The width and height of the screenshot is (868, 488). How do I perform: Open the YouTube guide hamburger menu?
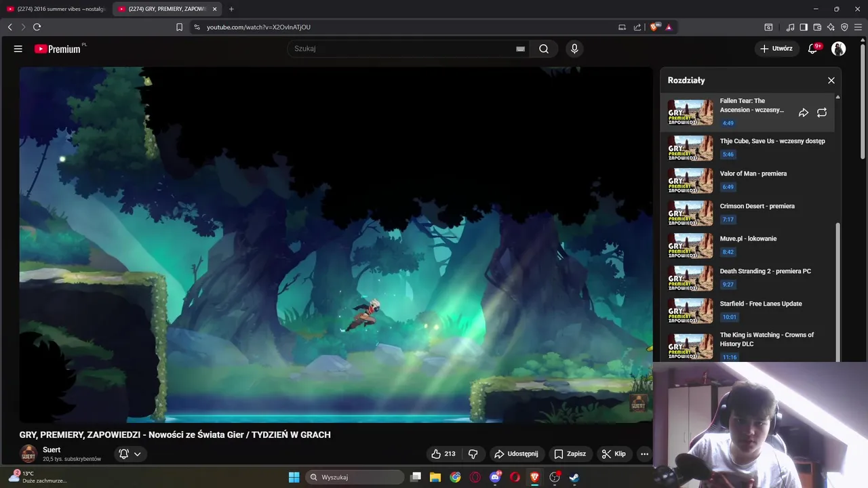[x=18, y=49]
